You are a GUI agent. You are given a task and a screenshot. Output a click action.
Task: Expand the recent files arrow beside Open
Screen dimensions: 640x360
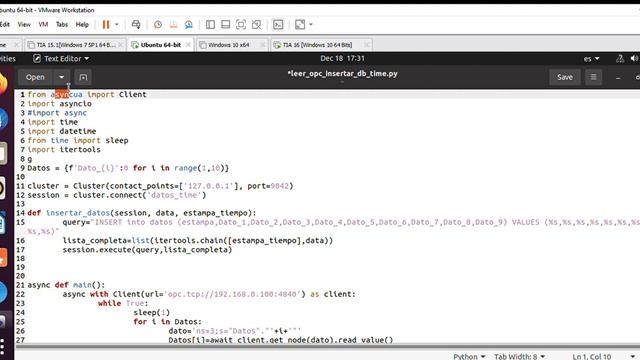tap(62, 77)
